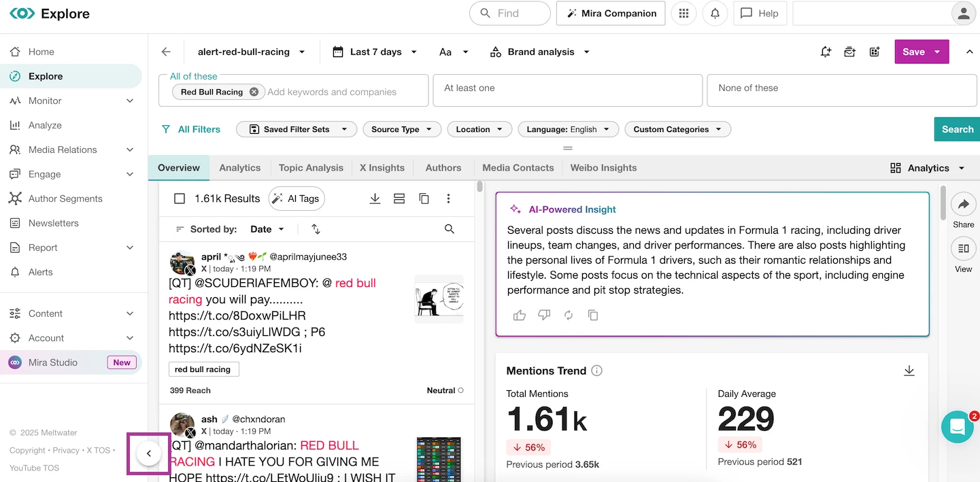Open the user profile avatar
Screen dimensions: 980x482
964,13
